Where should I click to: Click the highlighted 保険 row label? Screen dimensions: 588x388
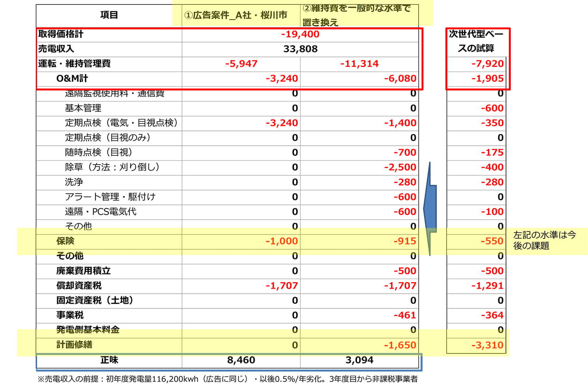(65, 241)
